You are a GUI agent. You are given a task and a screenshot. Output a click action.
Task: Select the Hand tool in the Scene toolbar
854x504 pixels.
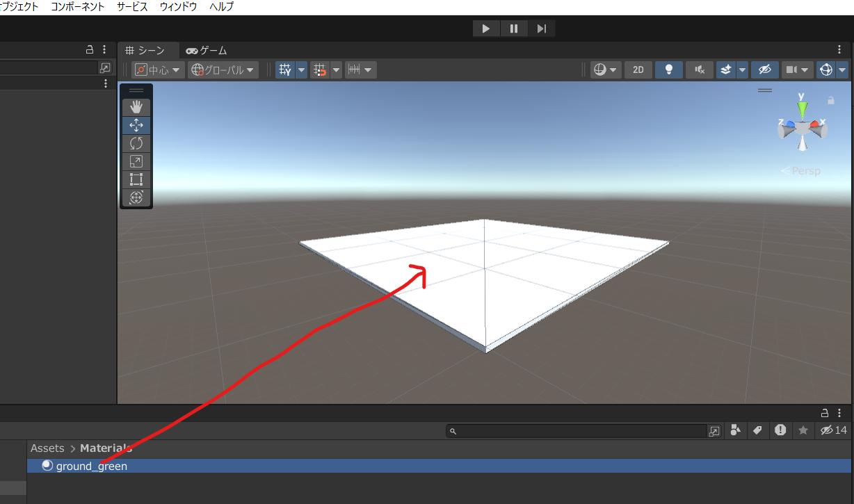coord(136,106)
